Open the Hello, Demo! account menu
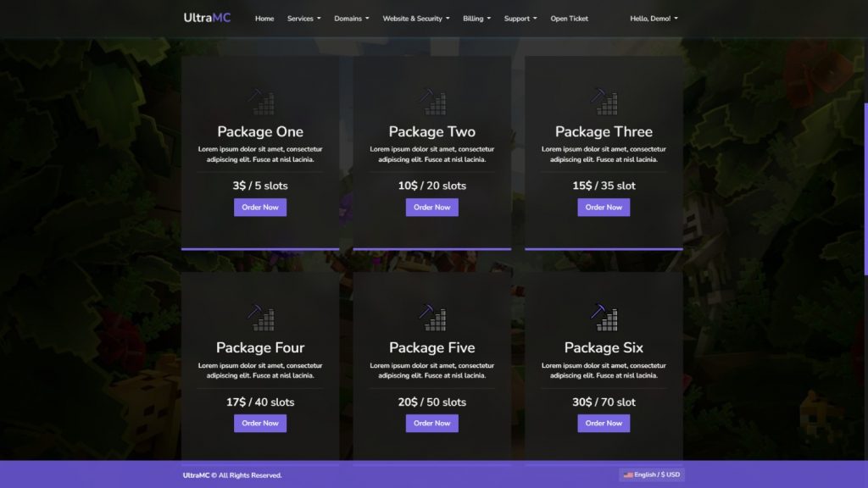This screenshot has width=868, height=488. pos(654,19)
